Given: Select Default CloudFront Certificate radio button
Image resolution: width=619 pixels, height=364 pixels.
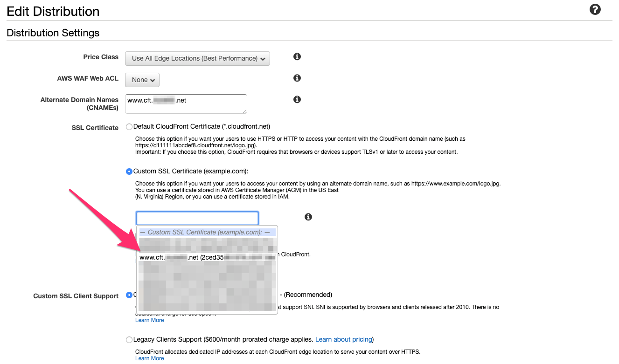Looking at the screenshot, I should [129, 127].
